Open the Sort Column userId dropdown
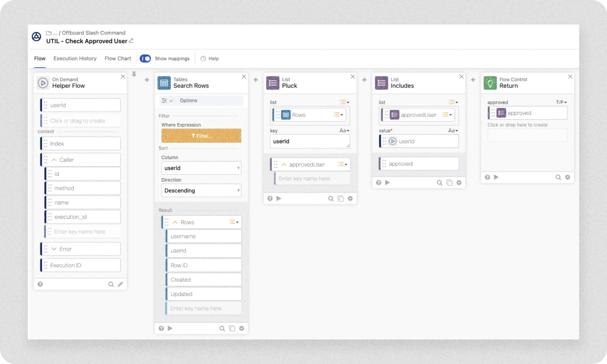The image size is (607, 364). (x=201, y=168)
